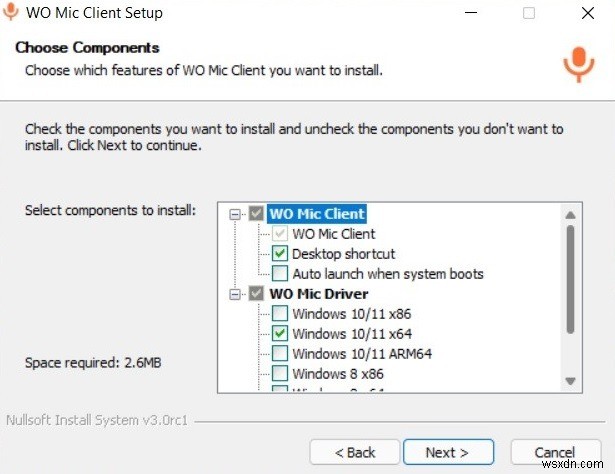
Task: Close the WO Mic Client Setup window
Action: (588, 13)
